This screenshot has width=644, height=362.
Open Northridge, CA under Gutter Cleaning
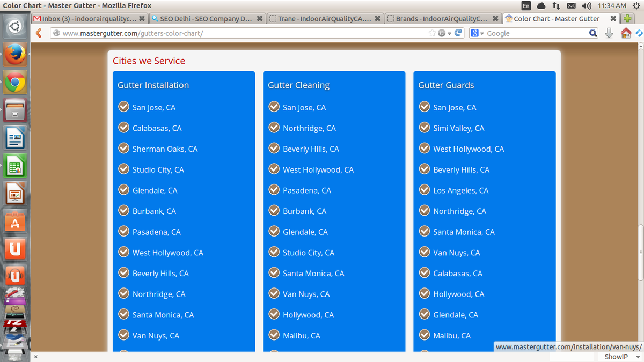pyautogui.click(x=309, y=128)
